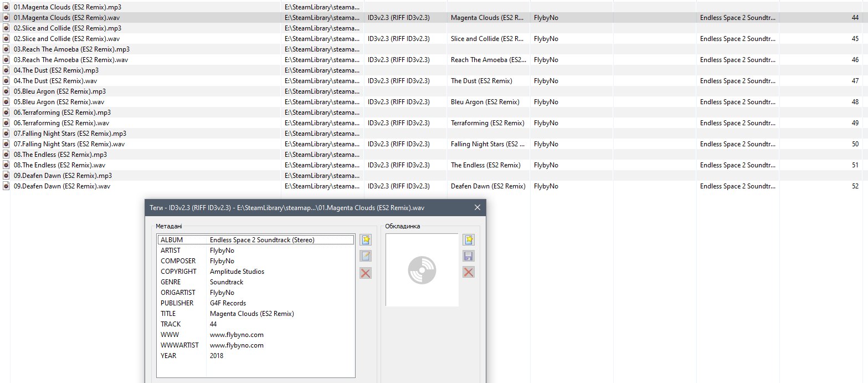Viewport: 868px width, 383px height.
Task: Select file name 08.The Endless (ES2 Remix).mp3
Action: coord(60,155)
